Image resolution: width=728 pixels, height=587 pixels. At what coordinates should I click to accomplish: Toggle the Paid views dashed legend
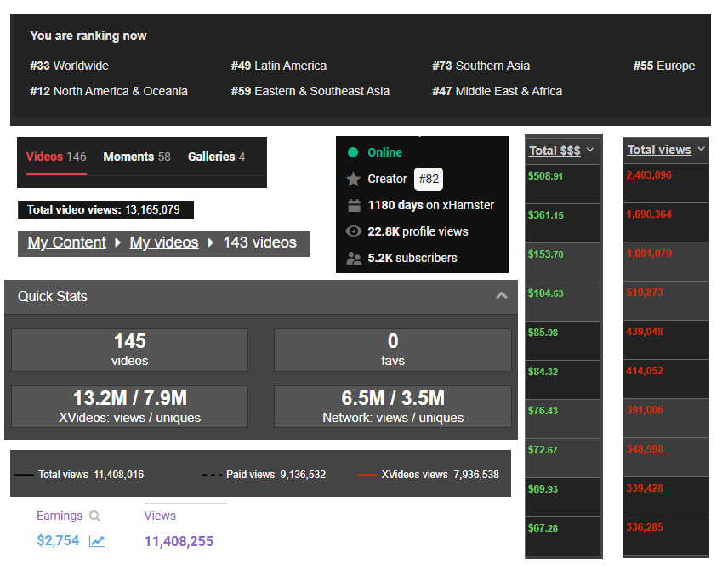pyautogui.click(x=212, y=475)
